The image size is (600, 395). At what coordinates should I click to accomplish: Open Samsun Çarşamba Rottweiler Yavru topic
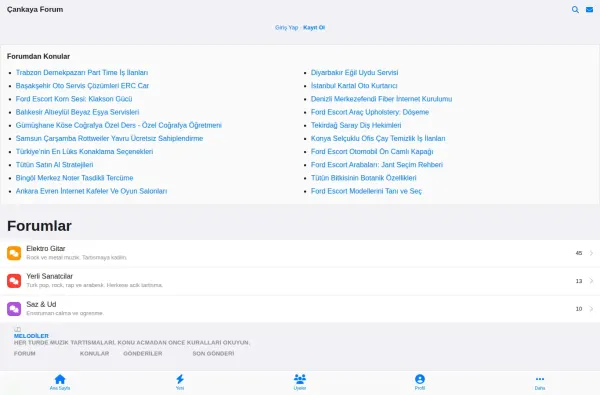tap(109, 139)
